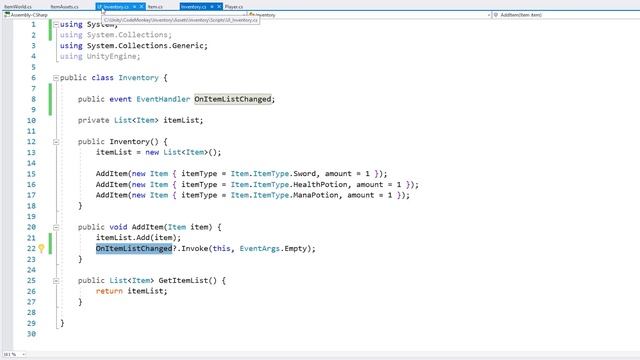Switch to the ItemWorld.cs tab

click(x=18, y=7)
